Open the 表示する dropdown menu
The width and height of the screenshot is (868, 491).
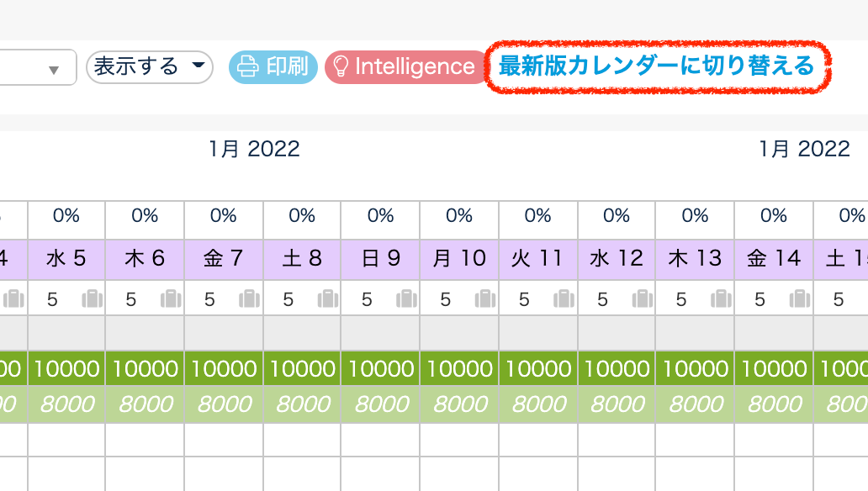coord(150,66)
